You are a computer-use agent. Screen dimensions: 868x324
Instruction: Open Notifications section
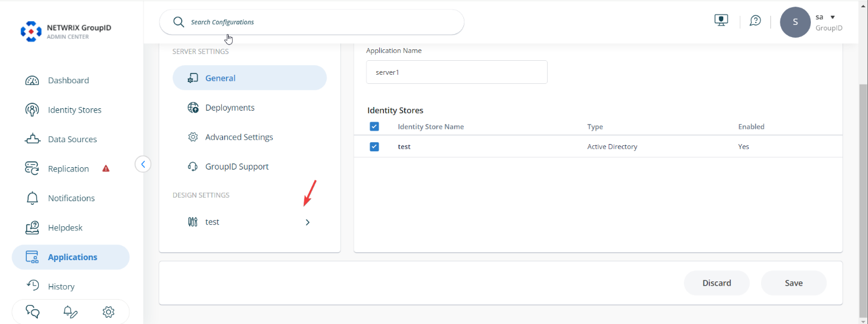(72, 198)
